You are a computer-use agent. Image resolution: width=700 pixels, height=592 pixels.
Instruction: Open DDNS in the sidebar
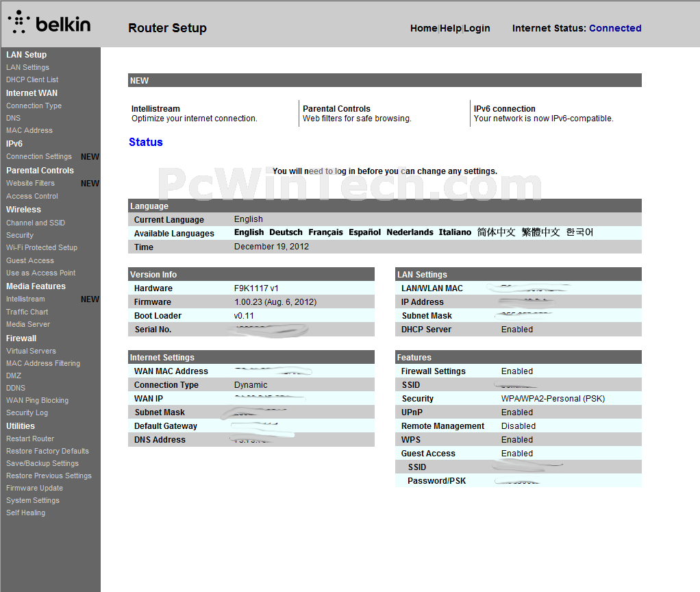16,388
